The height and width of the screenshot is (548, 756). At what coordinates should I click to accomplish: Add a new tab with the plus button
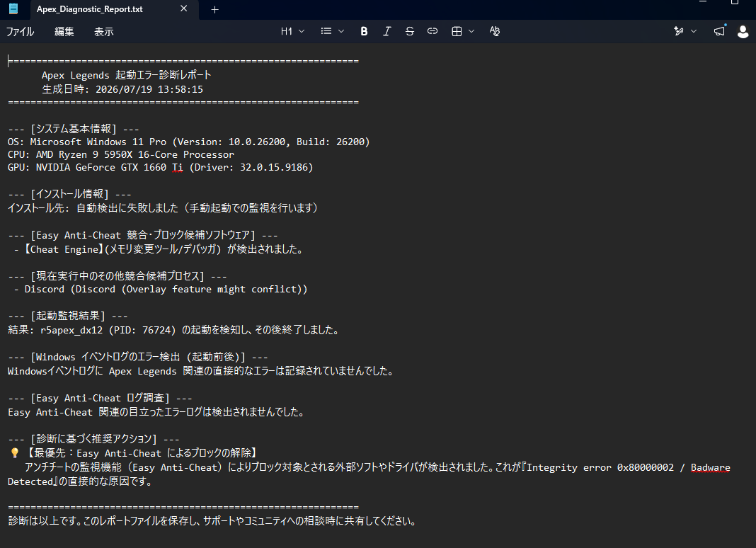(x=215, y=9)
